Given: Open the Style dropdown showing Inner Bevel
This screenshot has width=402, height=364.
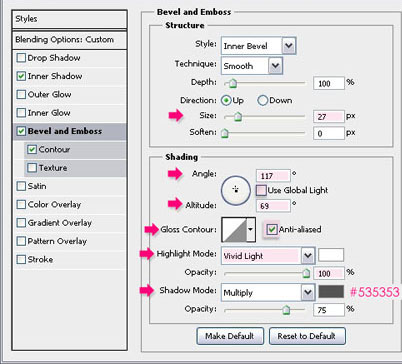Looking at the screenshot, I should click(x=258, y=46).
